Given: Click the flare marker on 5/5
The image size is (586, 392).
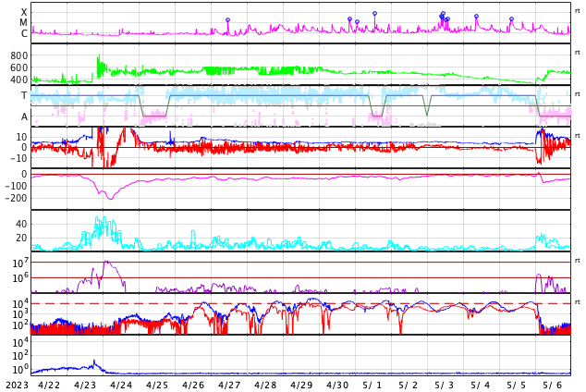Looking at the screenshot, I should 511,18.
